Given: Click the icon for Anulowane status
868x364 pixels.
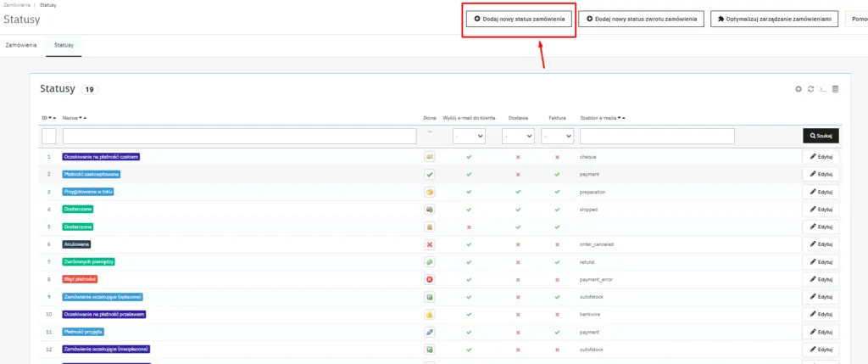Looking at the screenshot, I should tap(429, 244).
